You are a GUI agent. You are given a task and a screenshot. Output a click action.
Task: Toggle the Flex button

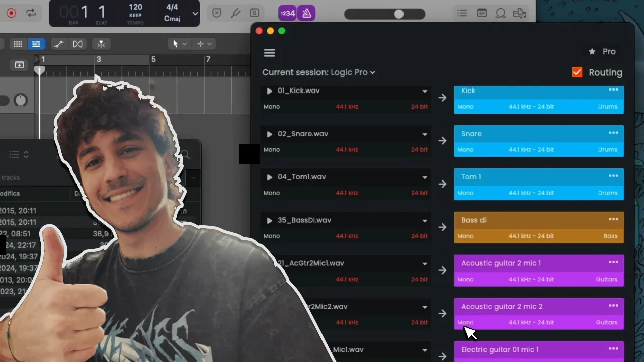click(x=77, y=44)
